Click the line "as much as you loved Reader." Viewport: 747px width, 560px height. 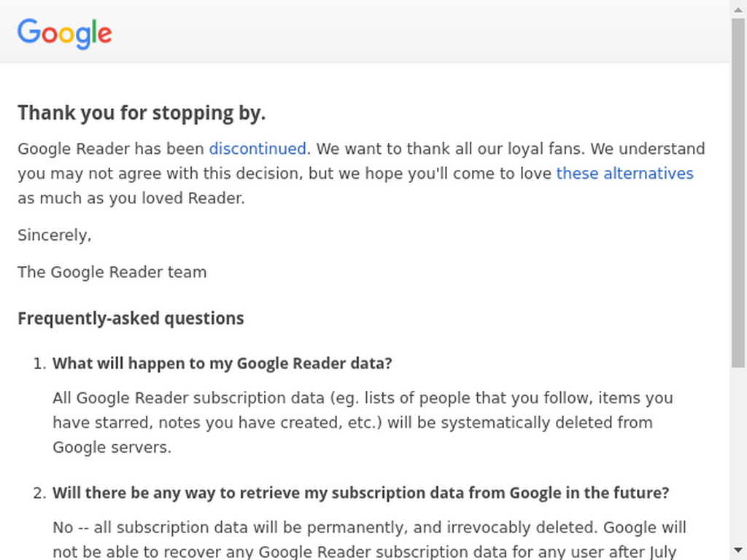click(x=131, y=198)
